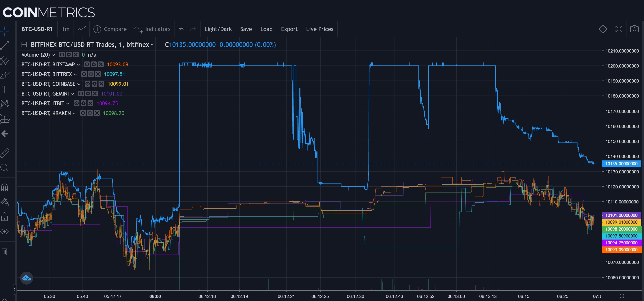This screenshot has height=301, width=644.
Task: Undo the last chart action
Action: pyautogui.click(x=182, y=29)
